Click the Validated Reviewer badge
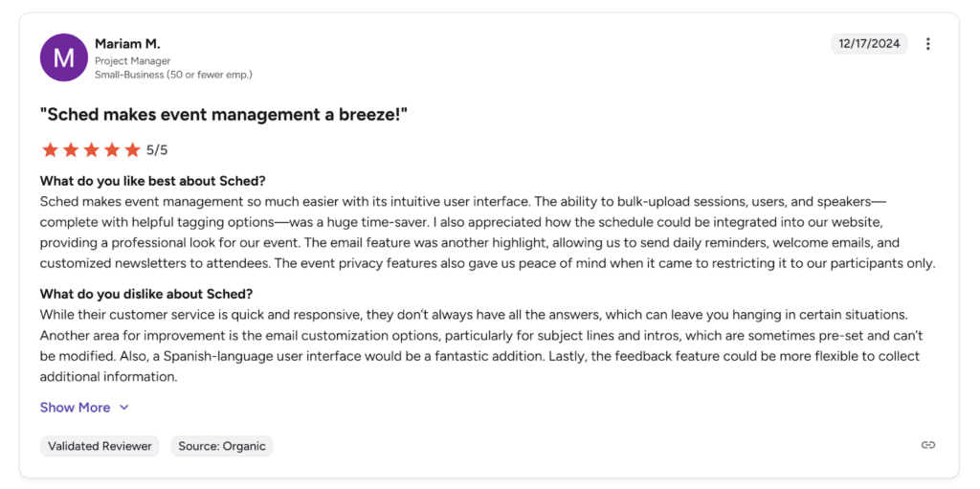This screenshot has height=489, width=980. (x=100, y=446)
